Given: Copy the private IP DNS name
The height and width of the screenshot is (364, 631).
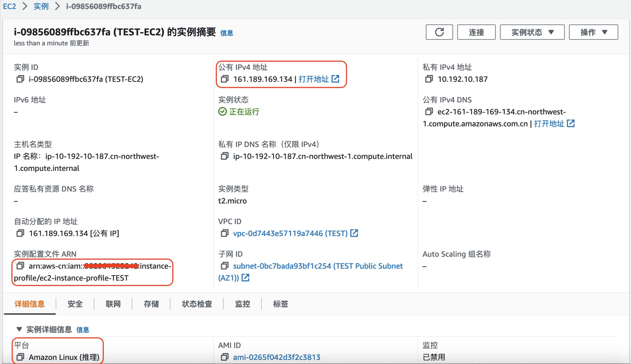Looking at the screenshot, I should tap(224, 156).
